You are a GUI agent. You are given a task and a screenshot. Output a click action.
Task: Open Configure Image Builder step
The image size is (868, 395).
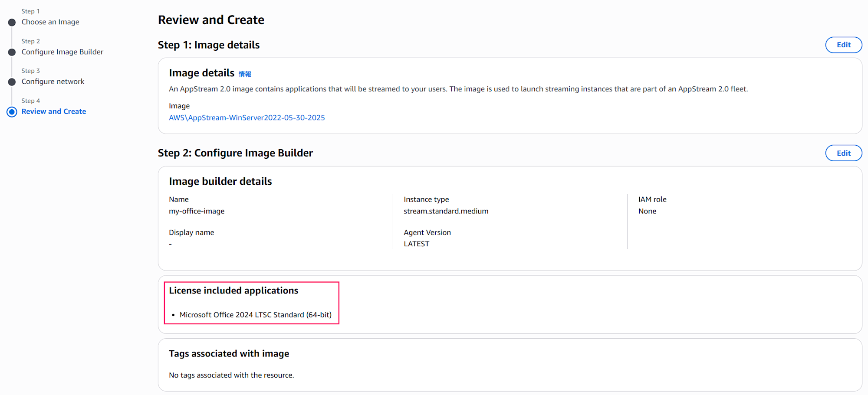pyautogui.click(x=62, y=52)
